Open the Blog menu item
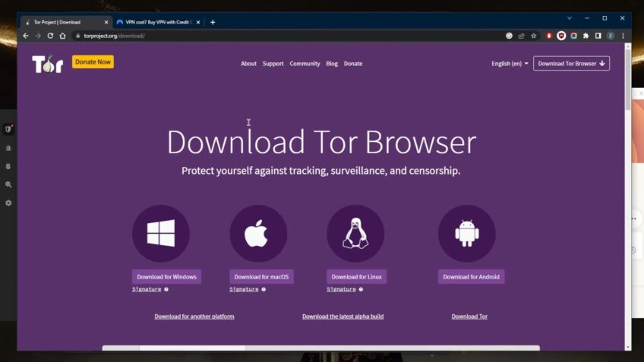The width and height of the screenshot is (644, 362). pos(332,64)
